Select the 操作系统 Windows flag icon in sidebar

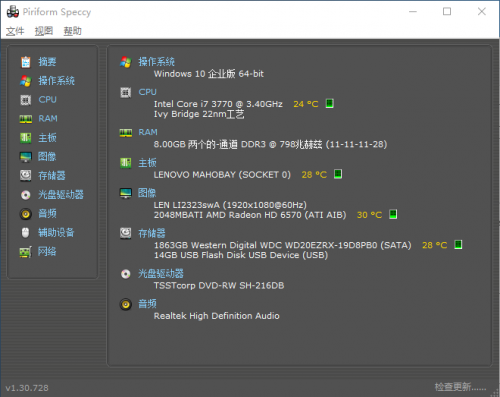click(x=26, y=81)
